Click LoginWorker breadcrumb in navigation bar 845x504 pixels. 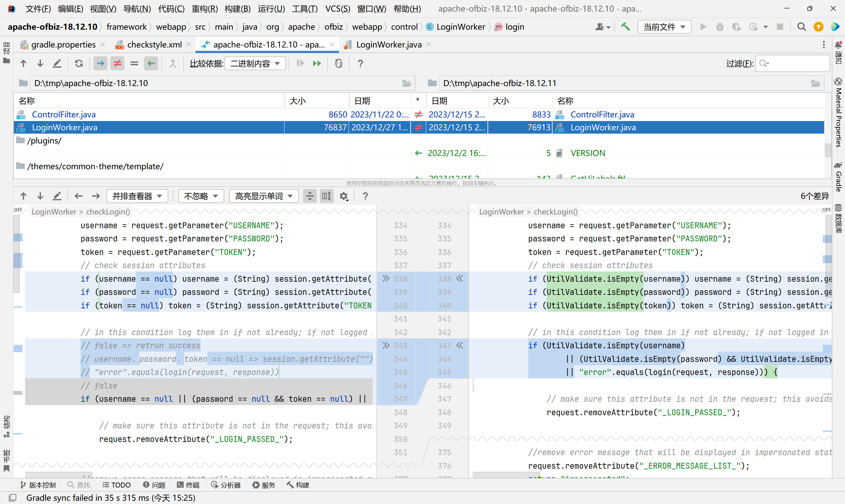[x=456, y=26]
